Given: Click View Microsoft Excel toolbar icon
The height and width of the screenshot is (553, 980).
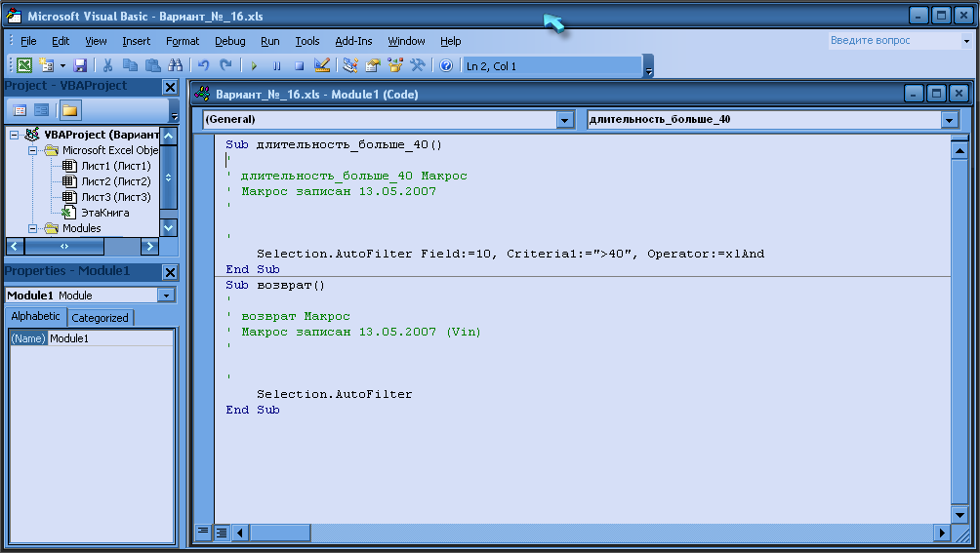Looking at the screenshot, I should pos(24,65).
